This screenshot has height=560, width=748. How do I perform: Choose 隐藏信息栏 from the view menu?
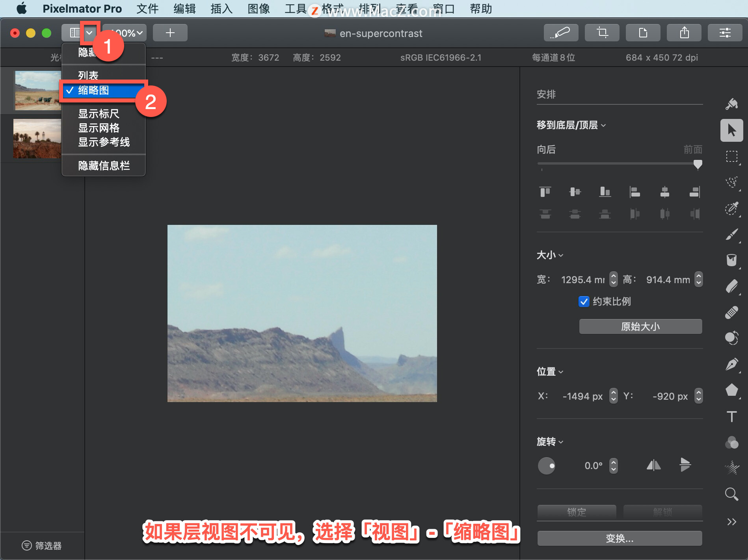tap(103, 165)
